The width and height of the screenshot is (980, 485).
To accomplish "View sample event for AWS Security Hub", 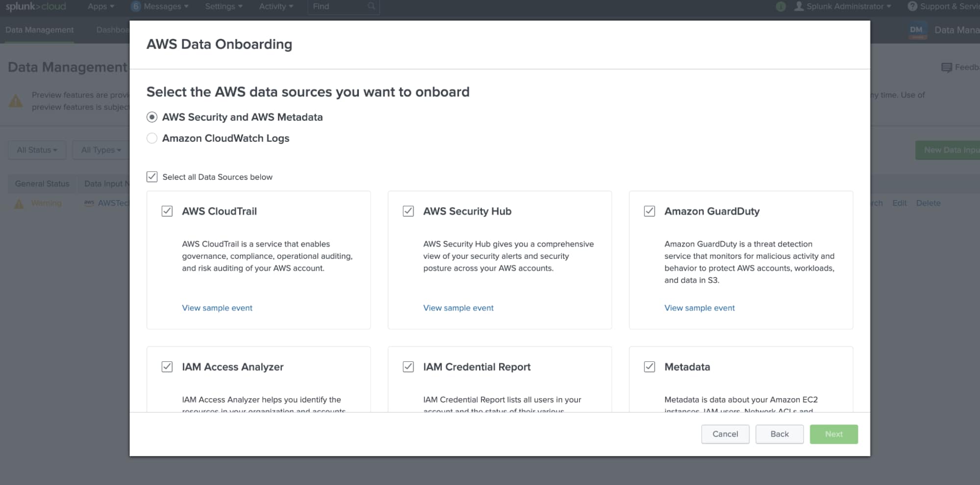I will pyautogui.click(x=458, y=308).
